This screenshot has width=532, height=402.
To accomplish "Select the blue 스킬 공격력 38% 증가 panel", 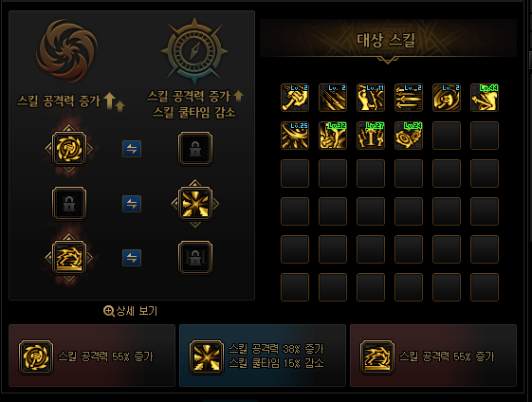I will coord(263,356).
